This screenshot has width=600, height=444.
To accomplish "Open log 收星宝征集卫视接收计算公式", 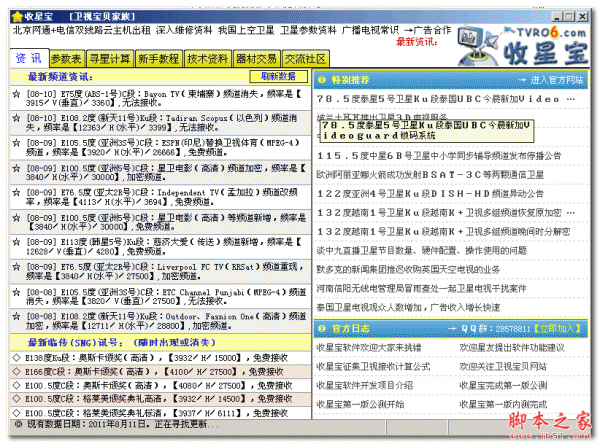I will click(373, 367).
